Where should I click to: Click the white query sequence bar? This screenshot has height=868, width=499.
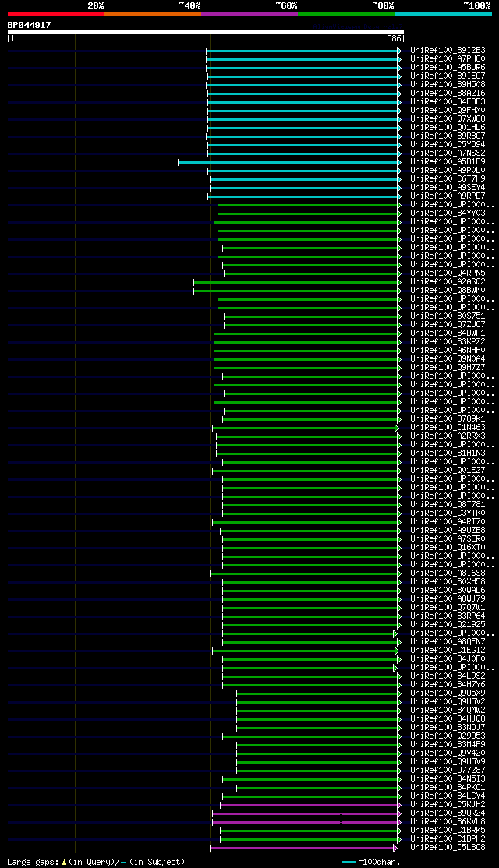click(x=206, y=32)
